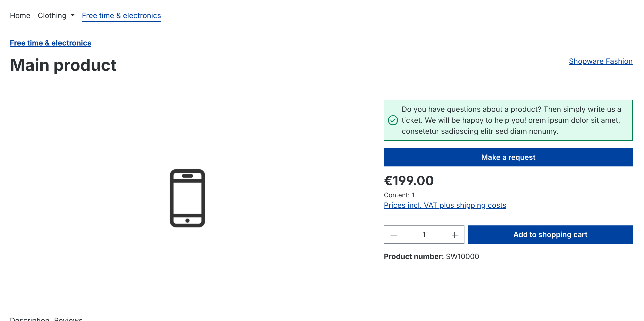Screen dimensions: 644x321
Task: Click the phone product placeholder image
Action: coord(187,198)
